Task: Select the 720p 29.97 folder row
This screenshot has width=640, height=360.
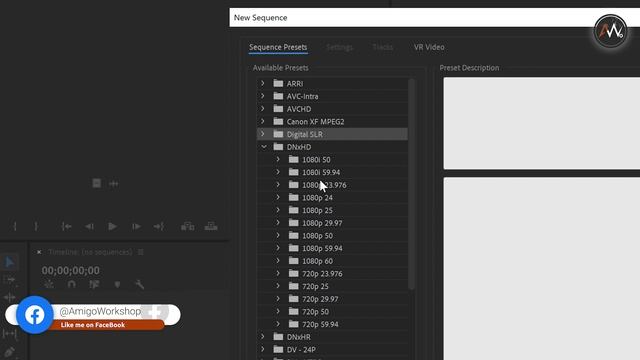Action: [x=332, y=299]
